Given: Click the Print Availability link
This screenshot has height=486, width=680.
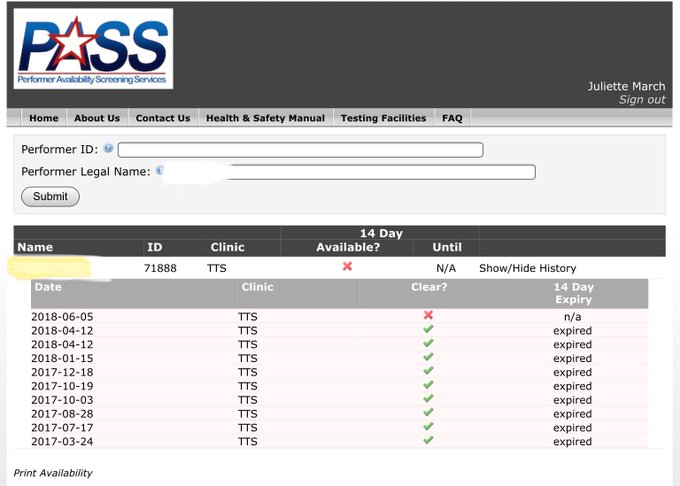Looking at the screenshot, I should click(53, 473).
